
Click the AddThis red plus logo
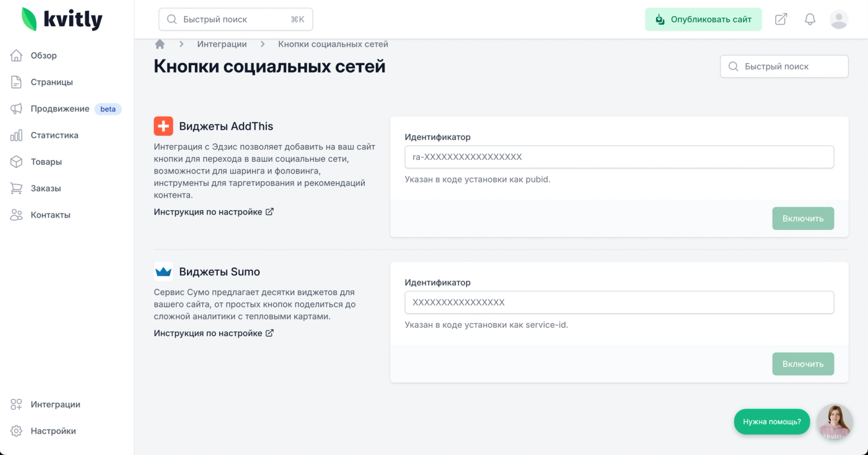(x=163, y=126)
